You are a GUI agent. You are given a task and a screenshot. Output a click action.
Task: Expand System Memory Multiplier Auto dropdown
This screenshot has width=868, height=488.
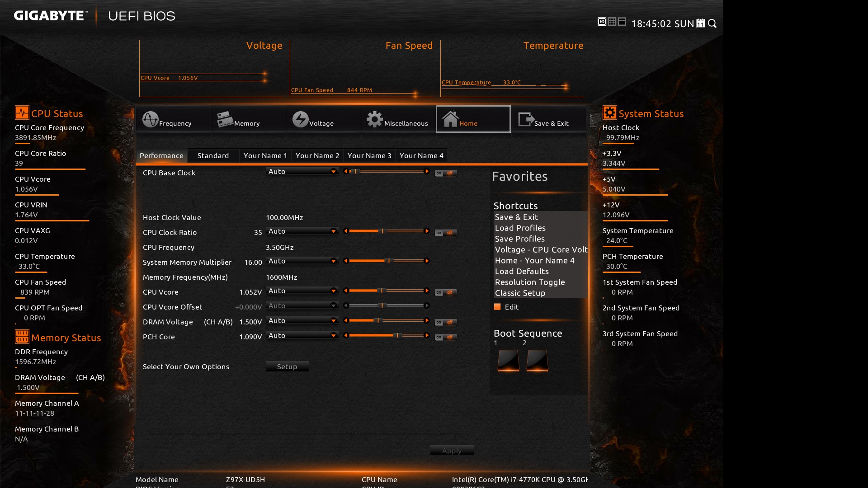click(302, 261)
